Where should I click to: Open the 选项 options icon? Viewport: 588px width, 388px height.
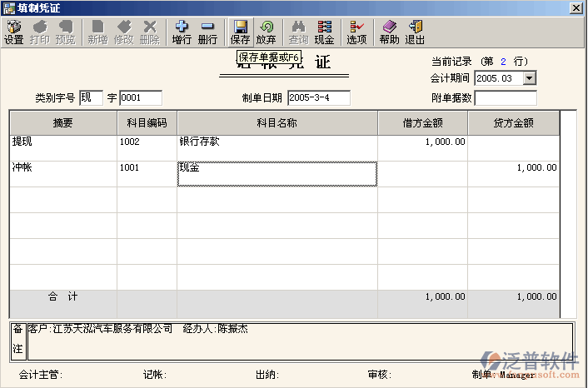click(356, 32)
